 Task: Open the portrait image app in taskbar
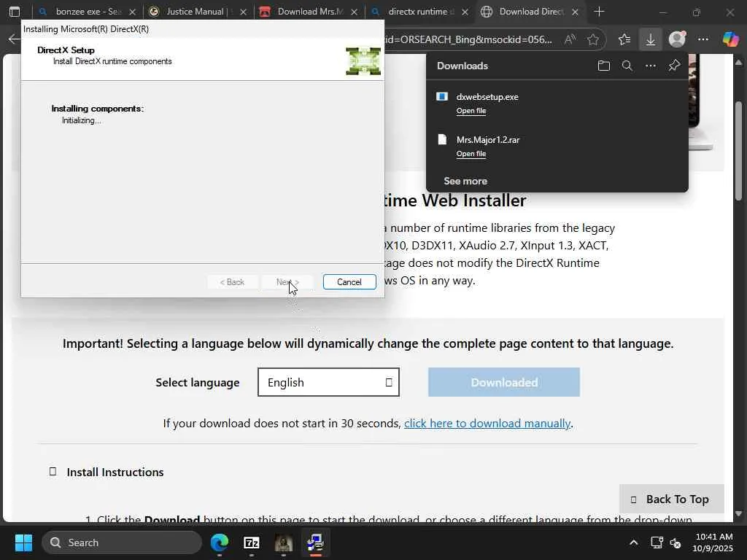click(284, 542)
